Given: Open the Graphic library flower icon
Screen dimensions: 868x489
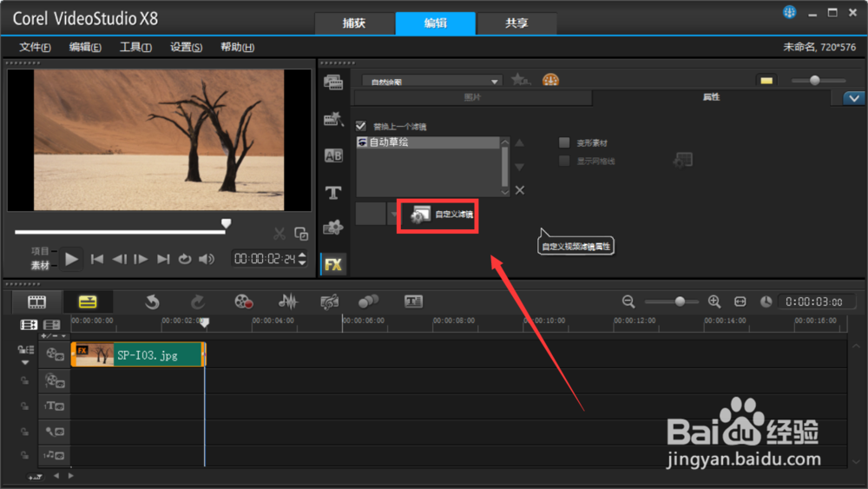Looking at the screenshot, I should tap(333, 228).
